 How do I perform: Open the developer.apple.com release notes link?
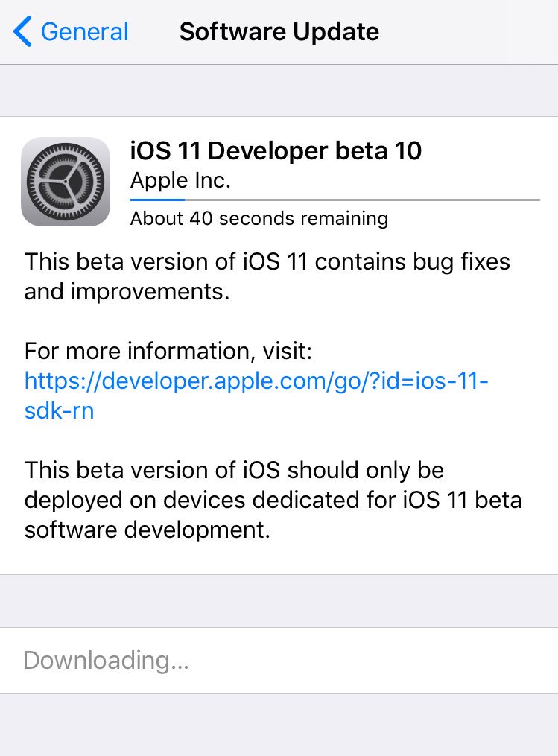[256, 381]
